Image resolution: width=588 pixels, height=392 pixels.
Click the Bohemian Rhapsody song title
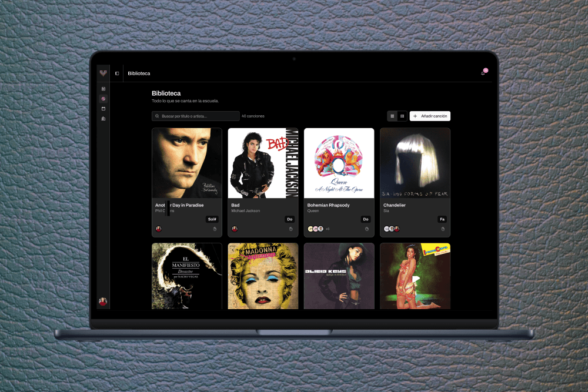[329, 205]
